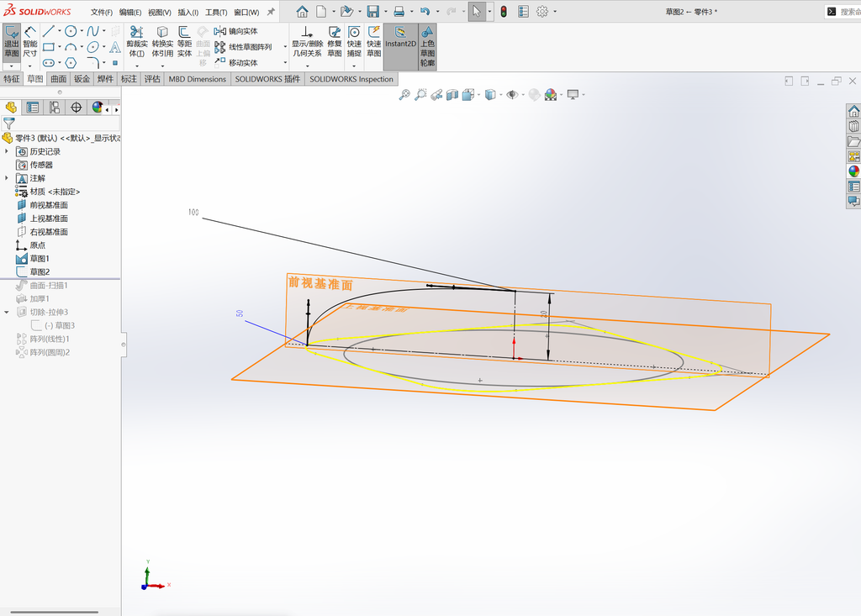Image resolution: width=861 pixels, height=616 pixels.
Task: Select the 智能尺寸 Smart Dimension tool
Action: (x=29, y=42)
